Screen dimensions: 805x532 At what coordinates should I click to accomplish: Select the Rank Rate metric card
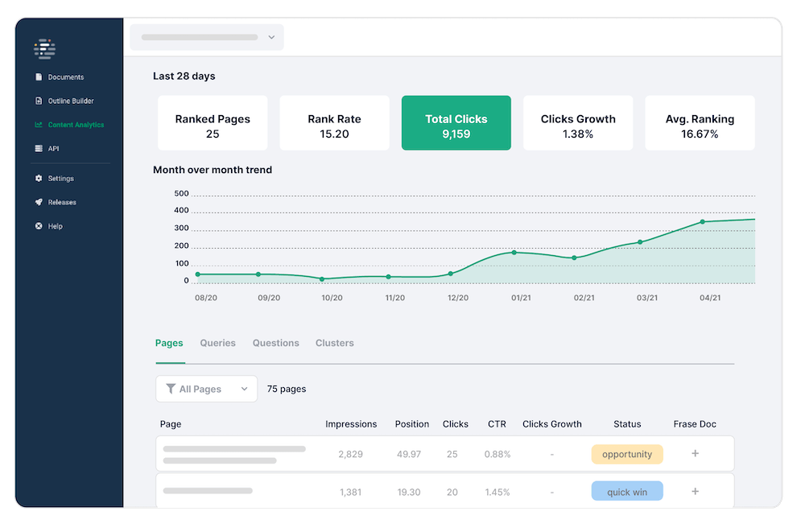coord(334,123)
